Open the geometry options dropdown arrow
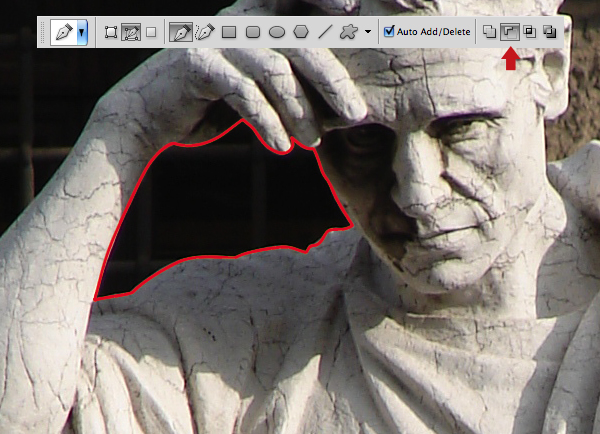 tap(368, 32)
